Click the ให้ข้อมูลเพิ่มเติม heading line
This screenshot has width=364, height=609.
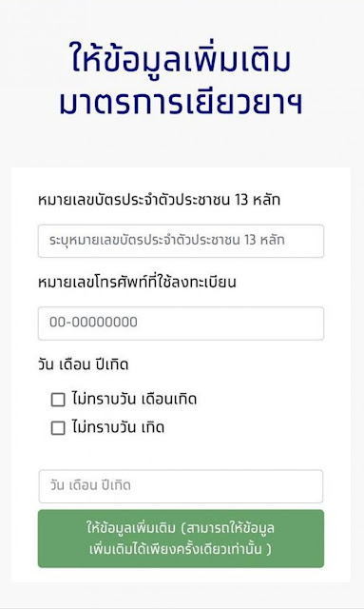point(181,60)
